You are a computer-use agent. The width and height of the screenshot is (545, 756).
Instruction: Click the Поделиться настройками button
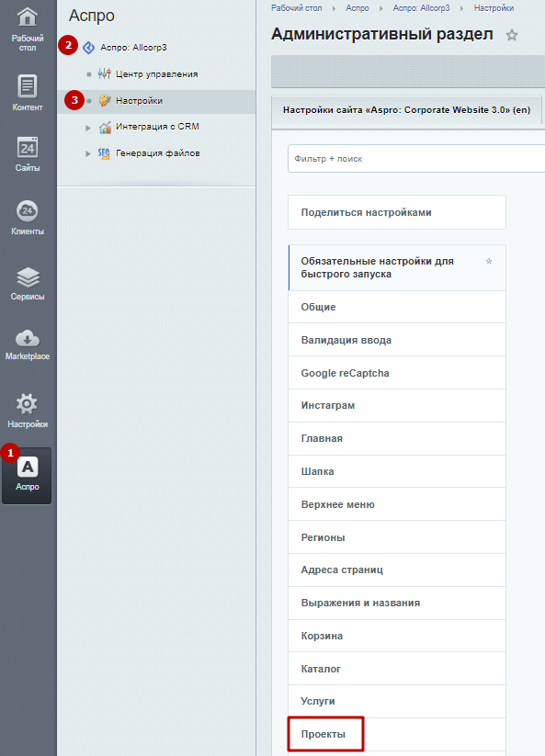(x=397, y=212)
